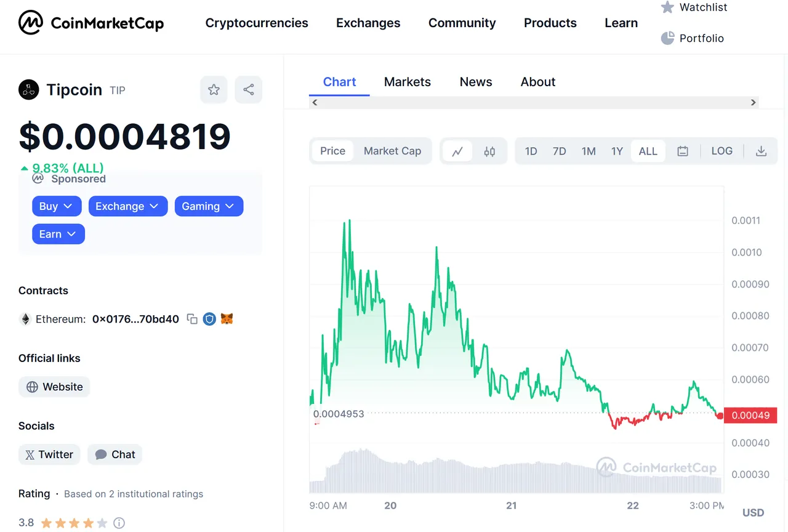Select the 7D time range

(560, 151)
